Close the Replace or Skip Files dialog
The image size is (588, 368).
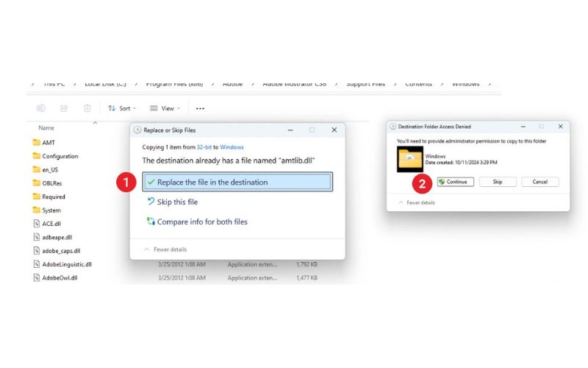[x=334, y=130]
